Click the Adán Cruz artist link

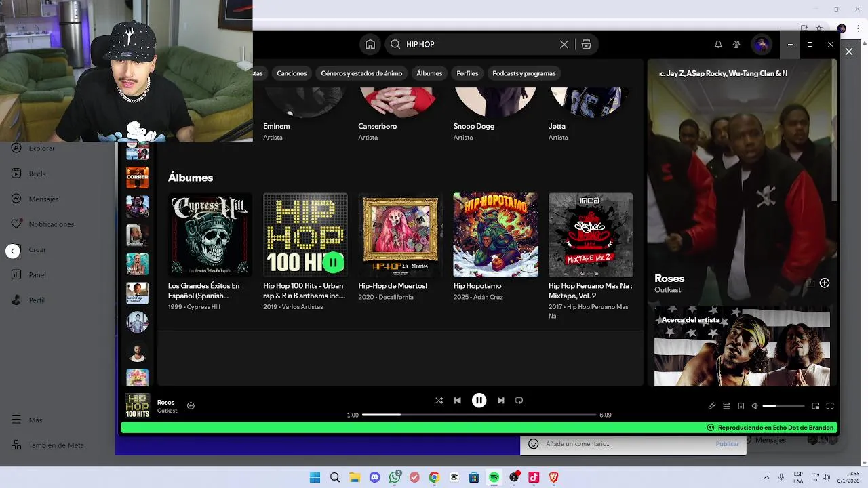(x=488, y=297)
